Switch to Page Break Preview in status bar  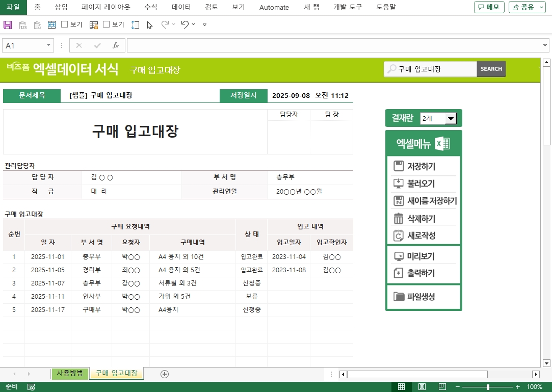click(x=442, y=387)
